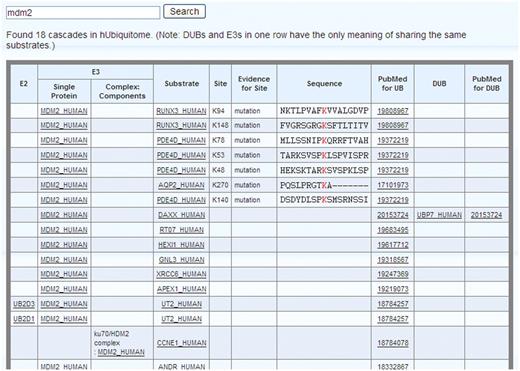The height and width of the screenshot is (371, 520).
Task: Open PubMed reference 19808967 in first row
Action: [393, 111]
